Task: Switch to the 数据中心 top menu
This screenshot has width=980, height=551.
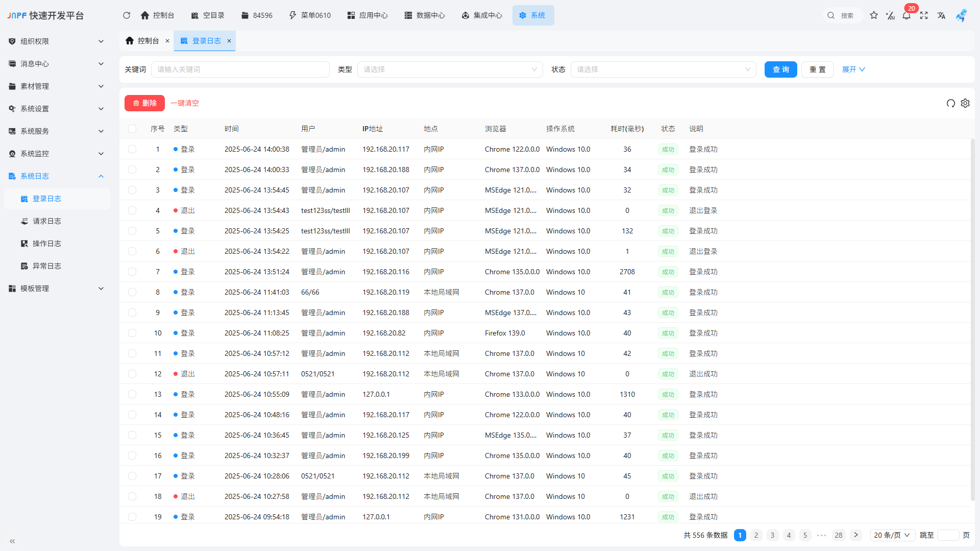Action: [425, 15]
